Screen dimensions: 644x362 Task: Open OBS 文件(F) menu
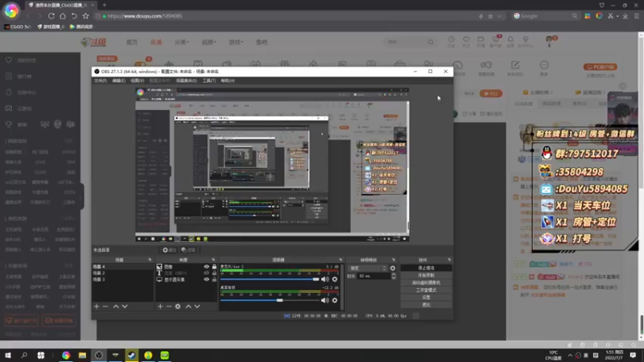(x=101, y=81)
